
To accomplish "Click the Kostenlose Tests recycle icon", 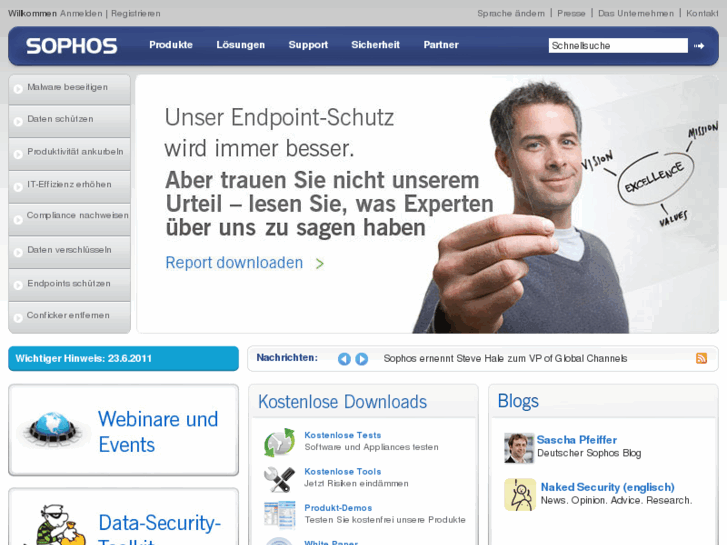I will (279, 442).
